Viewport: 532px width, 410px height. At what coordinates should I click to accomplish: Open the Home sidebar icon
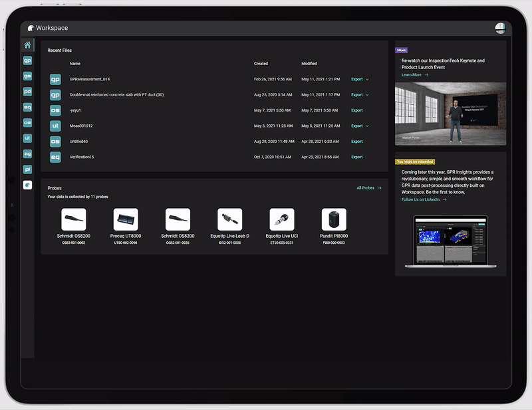[x=27, y=44]
